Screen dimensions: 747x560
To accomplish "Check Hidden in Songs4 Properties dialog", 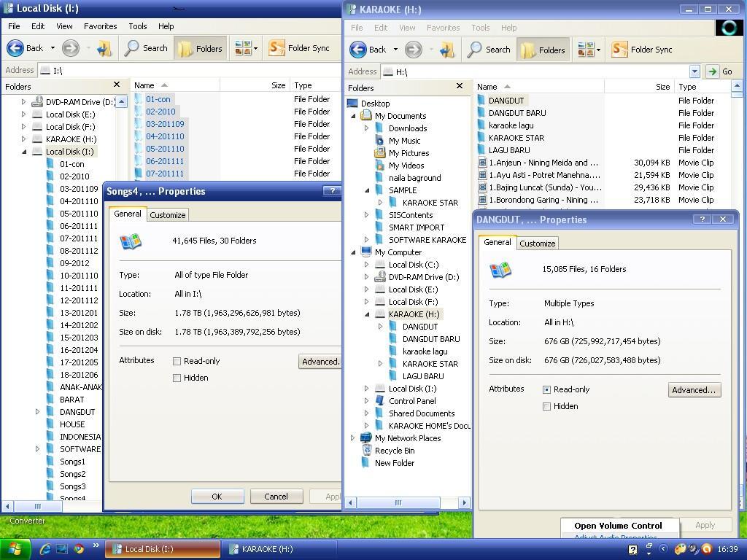I will (177, 378).
